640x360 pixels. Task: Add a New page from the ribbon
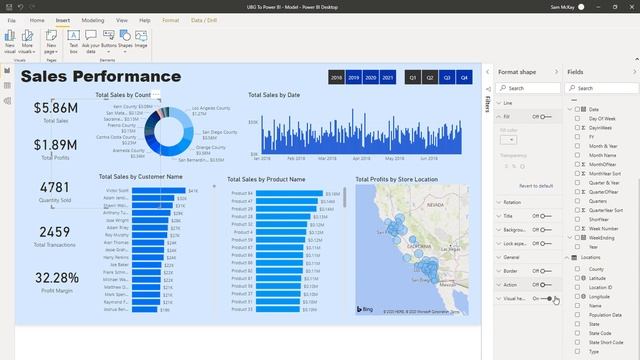[x=51, y=41]
